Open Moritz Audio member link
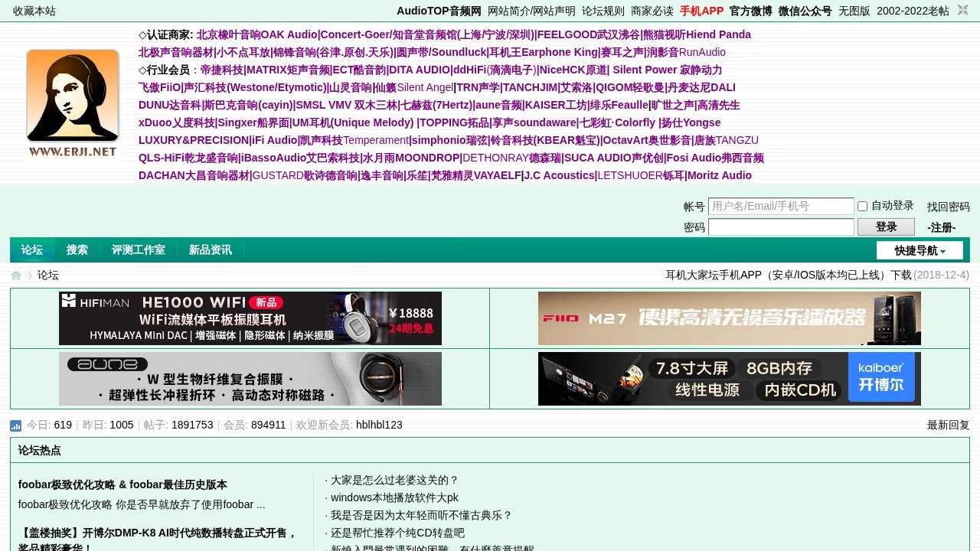This screenshot has height=551, width=980. coord(720,175)
